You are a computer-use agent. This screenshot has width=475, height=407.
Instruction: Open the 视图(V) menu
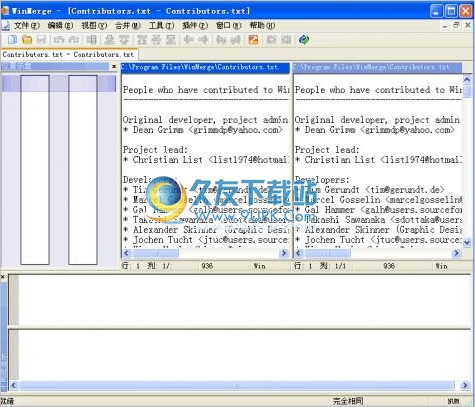94,26
